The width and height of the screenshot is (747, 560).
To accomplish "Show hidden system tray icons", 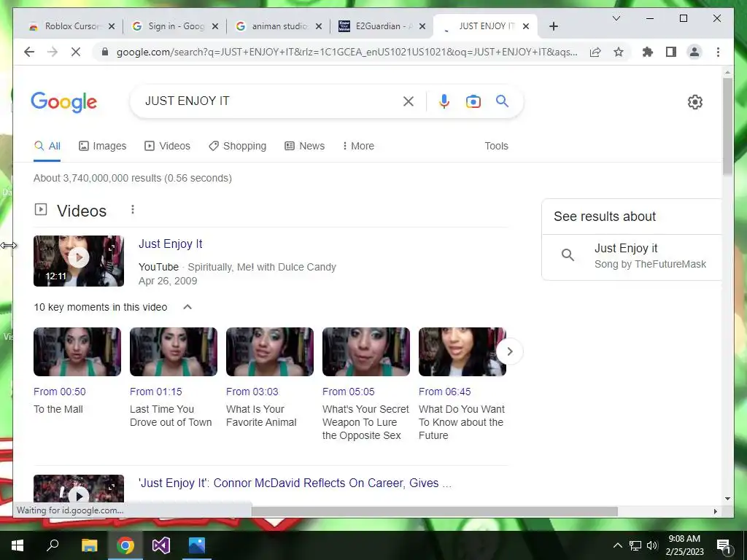I will 617,545.
